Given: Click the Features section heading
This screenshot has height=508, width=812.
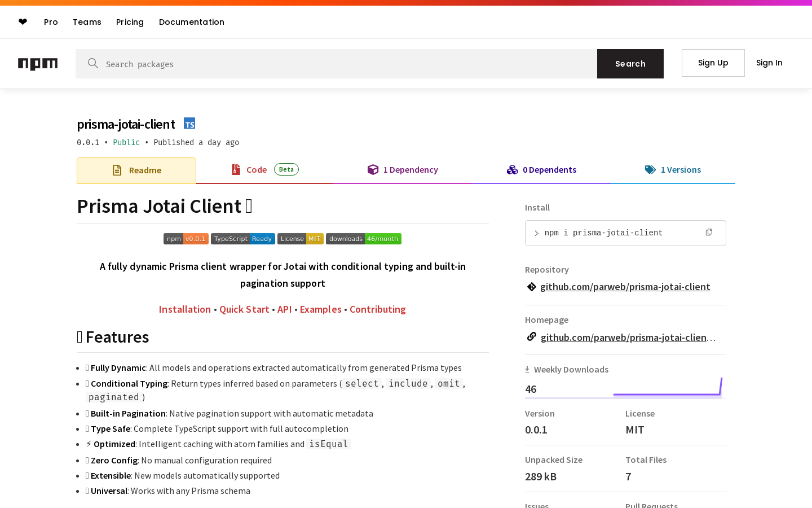Looking at the screenshot, I should click(113, 337).
